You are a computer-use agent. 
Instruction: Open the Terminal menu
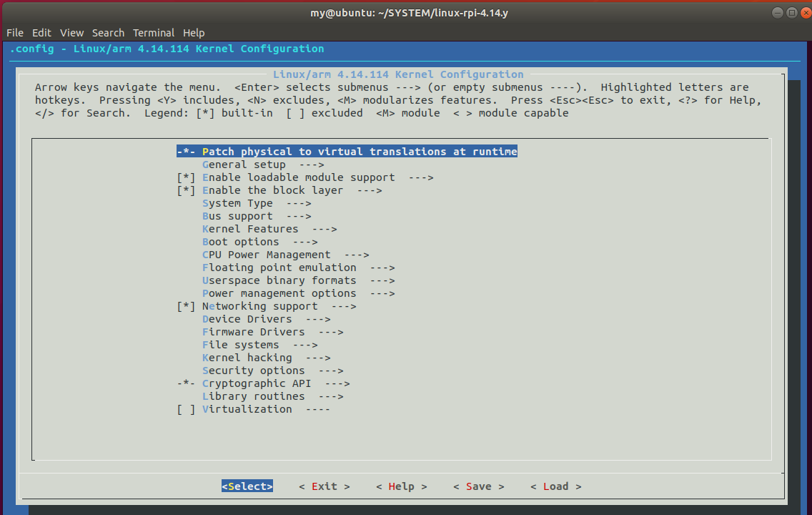pos(154,33)
